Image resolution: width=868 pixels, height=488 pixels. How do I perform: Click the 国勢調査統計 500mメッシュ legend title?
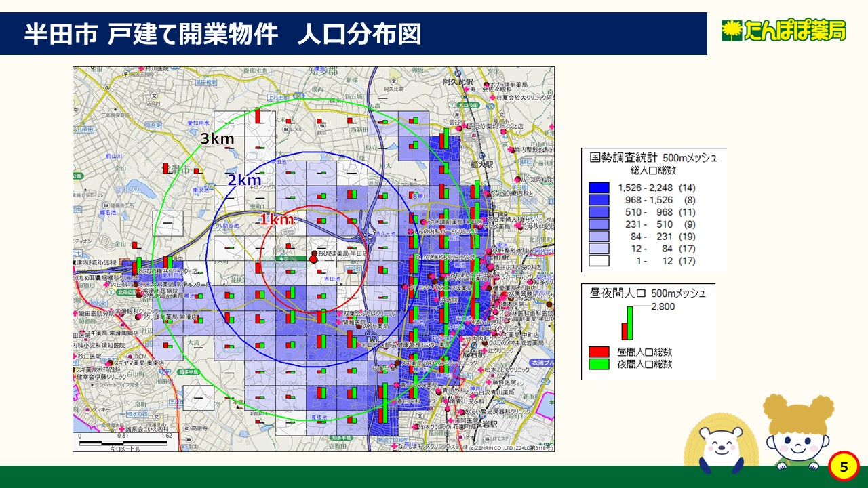tap(653, 157)
